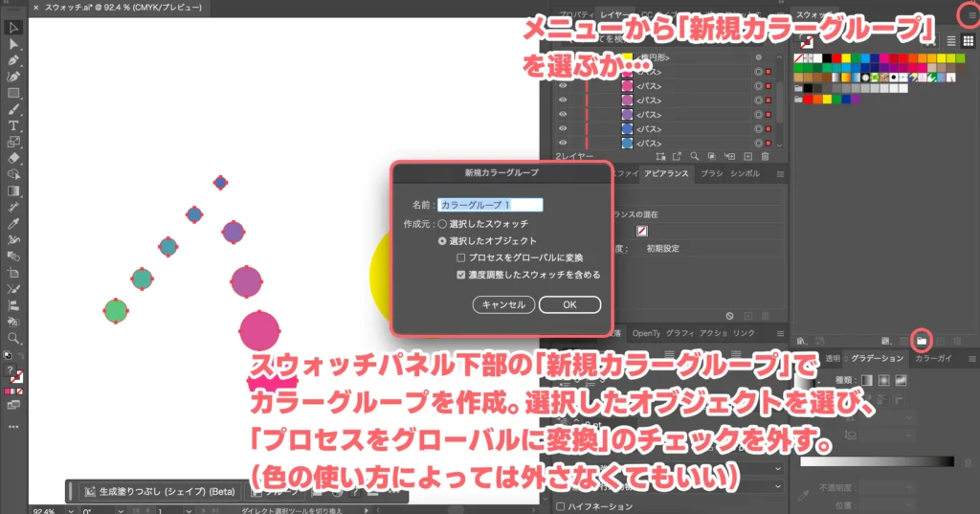Click the Clear Appearance icon
Image resolution: width=980 pixels, height=514 pixels.
point(729,316)
